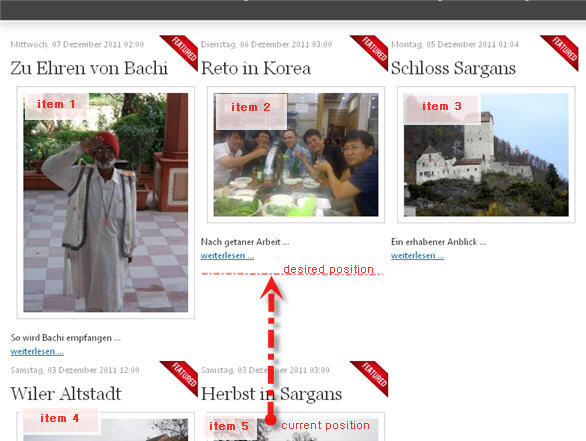This screenshot has width=586, height=441.
Task: Open the Herbst in Sargans image thumbnail
Action: [296, 427]
